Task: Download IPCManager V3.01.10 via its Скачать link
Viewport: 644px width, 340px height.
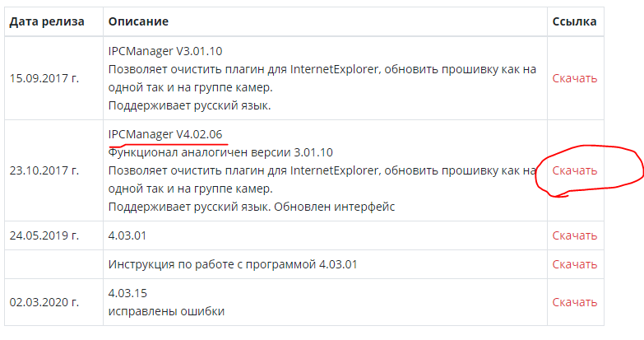Action: (x=574, y=78)
